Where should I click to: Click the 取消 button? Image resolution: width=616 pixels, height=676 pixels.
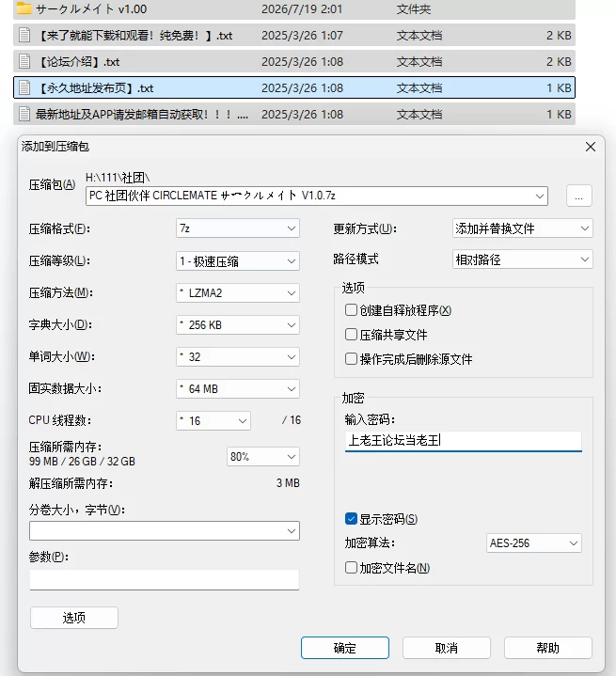pyautogui.click(x=447, y=648)
